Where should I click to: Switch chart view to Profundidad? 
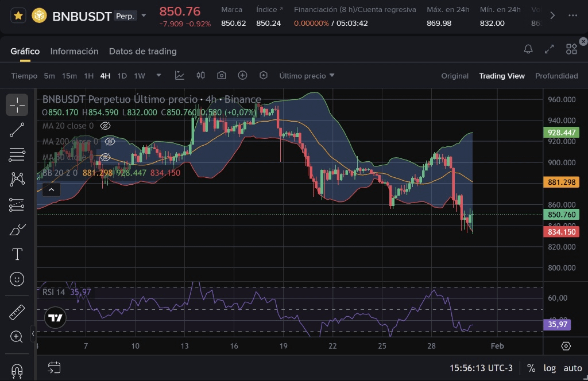click(556, 76)
